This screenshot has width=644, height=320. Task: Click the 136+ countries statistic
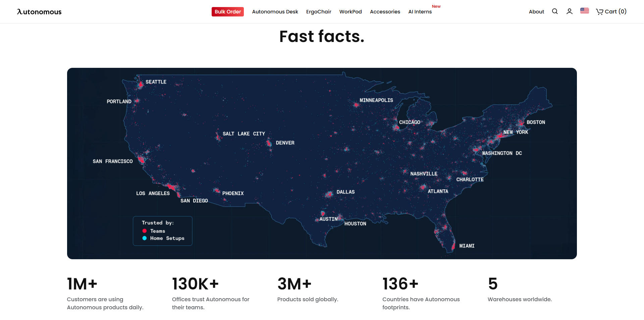point(400,284)
